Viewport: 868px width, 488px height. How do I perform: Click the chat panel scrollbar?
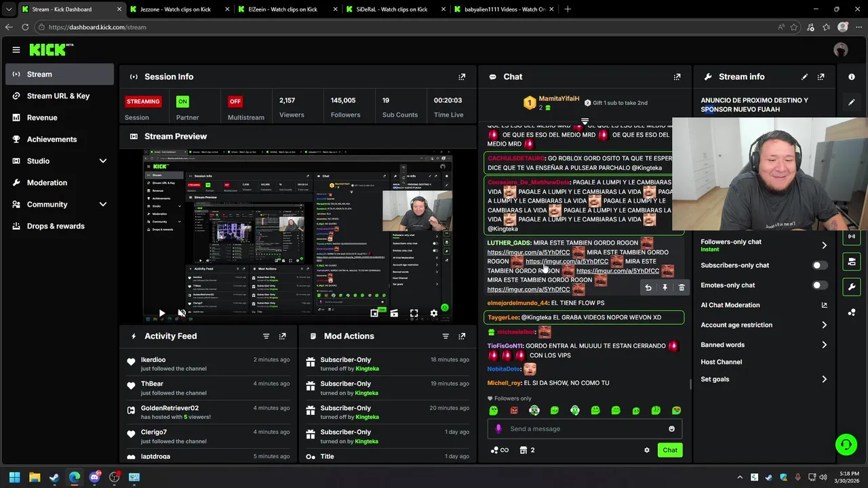(x=690, y=384)
